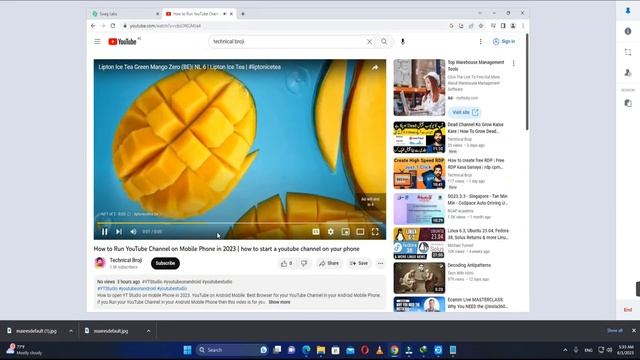
Task: Click the video progress bar
Action: (x=240, y=223)
